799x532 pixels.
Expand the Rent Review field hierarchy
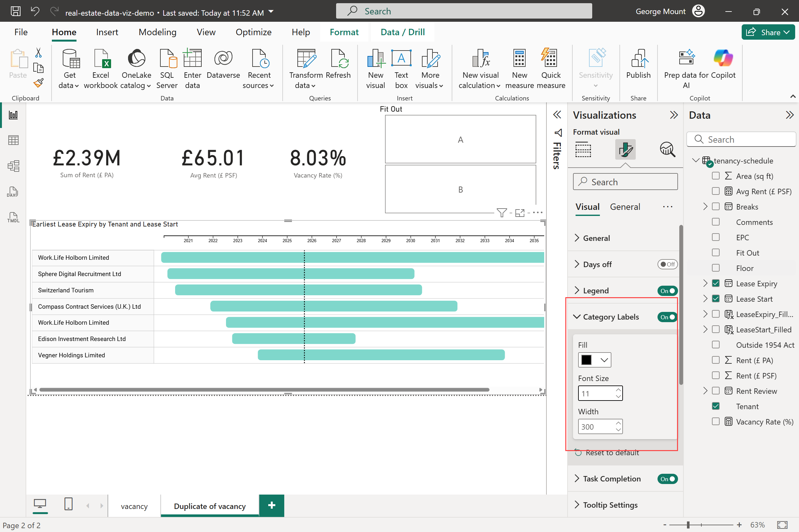(x=705, y=391)
